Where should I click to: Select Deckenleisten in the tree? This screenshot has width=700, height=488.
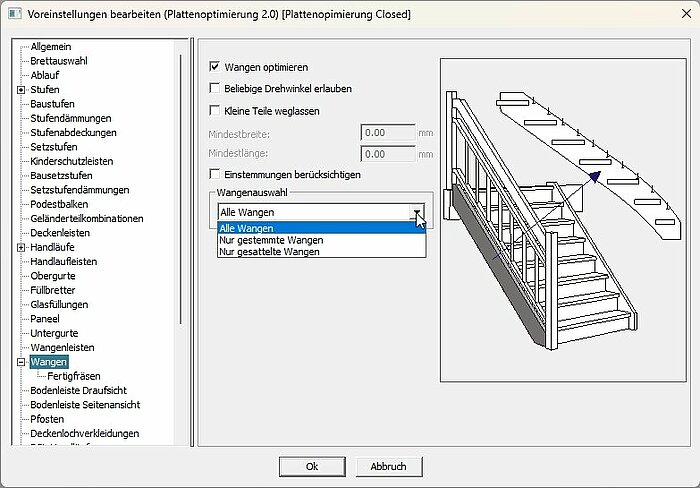[60, 233]
